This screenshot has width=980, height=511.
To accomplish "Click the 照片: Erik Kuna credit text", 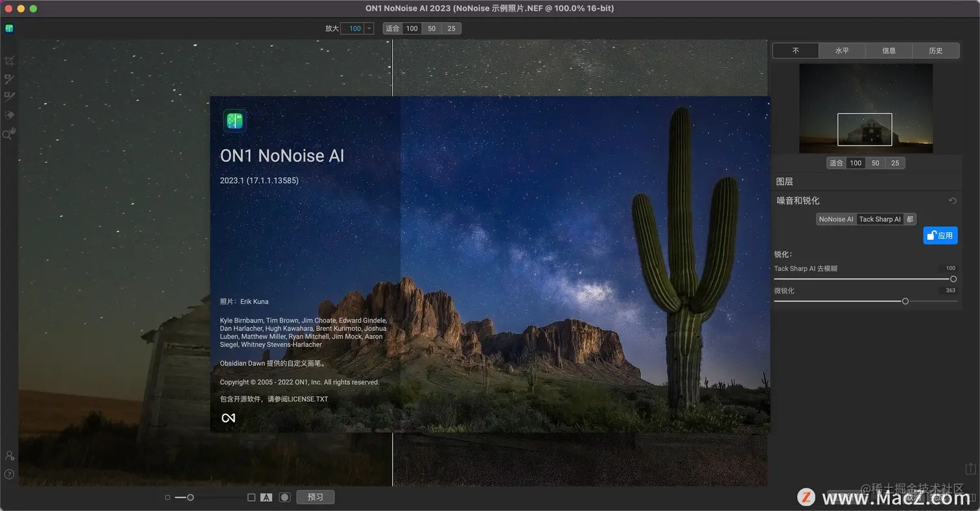I will 244,302.
